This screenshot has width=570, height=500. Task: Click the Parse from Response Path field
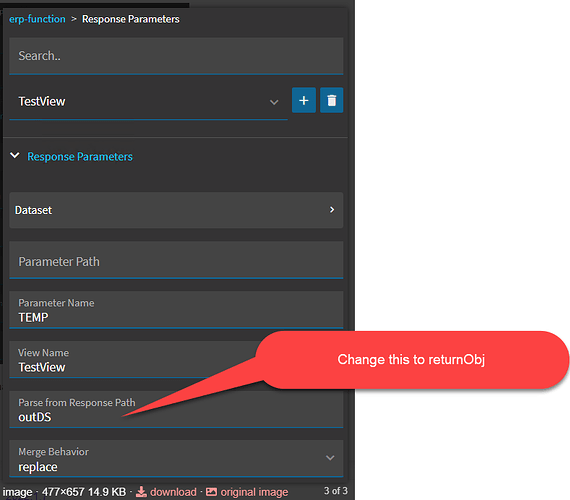click(x=176, y=409)
